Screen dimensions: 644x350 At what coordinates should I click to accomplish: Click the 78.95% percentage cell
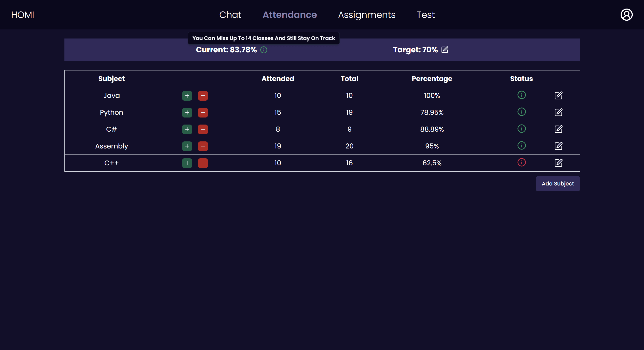[x=432, y=112]
